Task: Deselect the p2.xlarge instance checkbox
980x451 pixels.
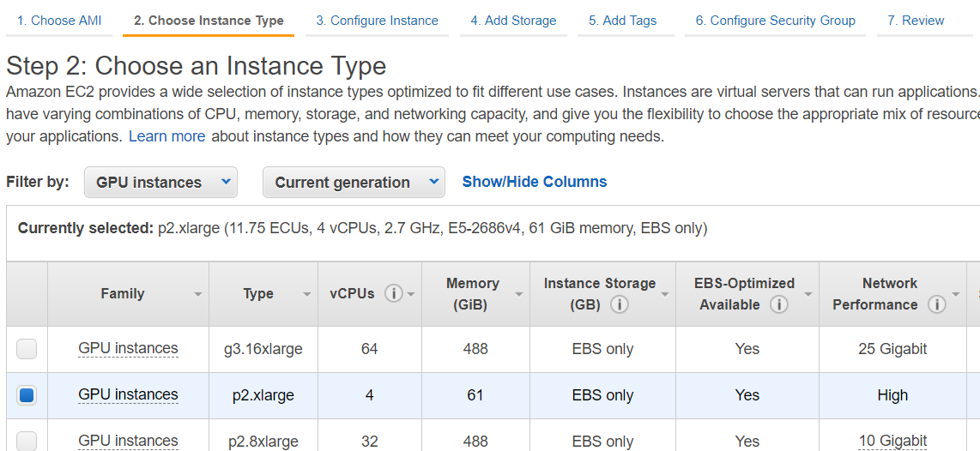Action: 27,395
